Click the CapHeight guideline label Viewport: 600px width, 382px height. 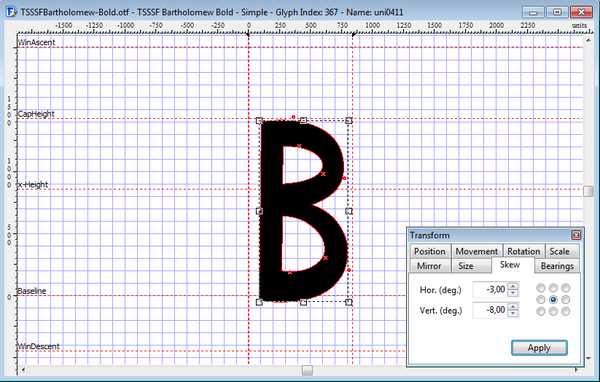[36, 114]
